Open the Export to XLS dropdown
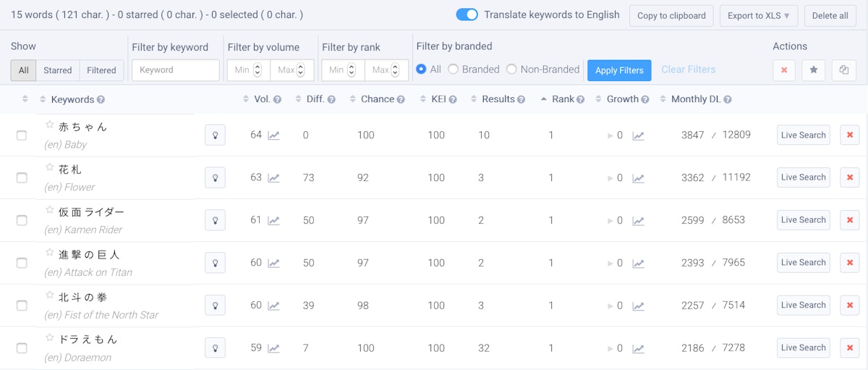 tap(757, 16)
